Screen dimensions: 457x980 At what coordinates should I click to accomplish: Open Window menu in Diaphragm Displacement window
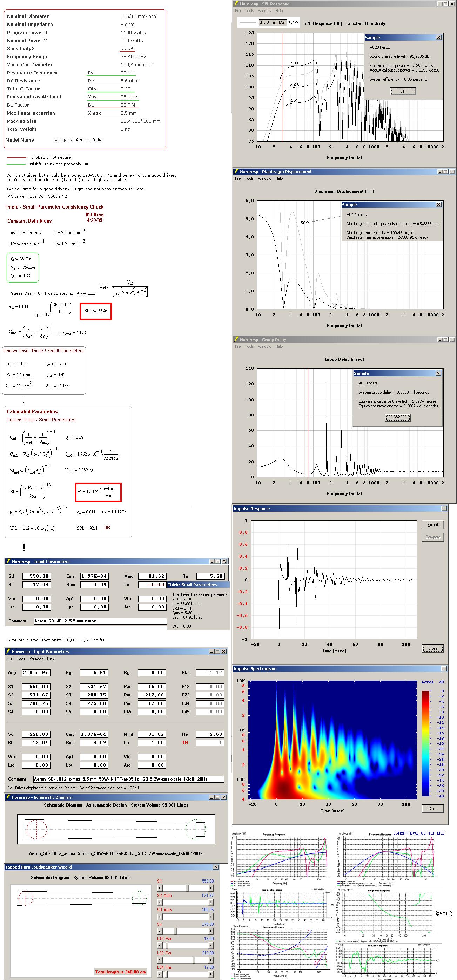pyautogui.click(x=265, y=178)
